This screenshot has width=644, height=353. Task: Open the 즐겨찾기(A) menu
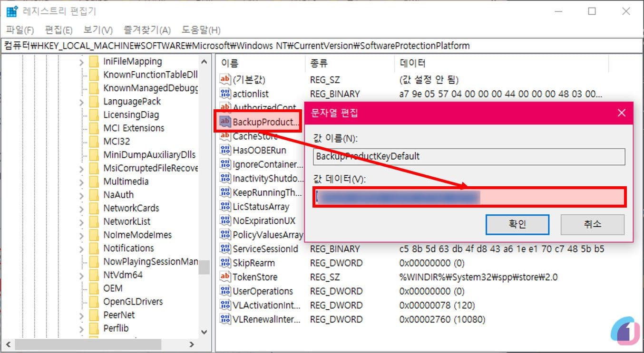147,30
